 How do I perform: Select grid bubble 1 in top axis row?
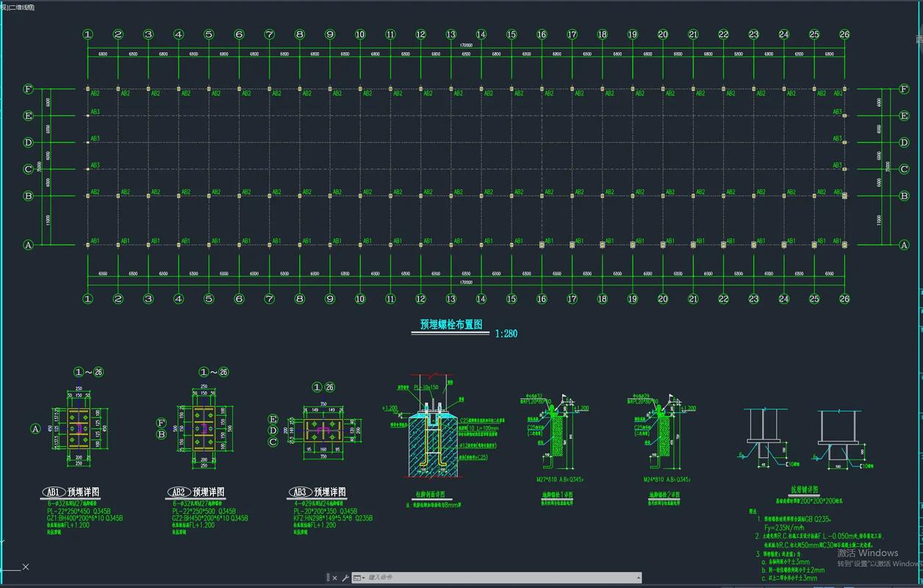click(88, 35)
